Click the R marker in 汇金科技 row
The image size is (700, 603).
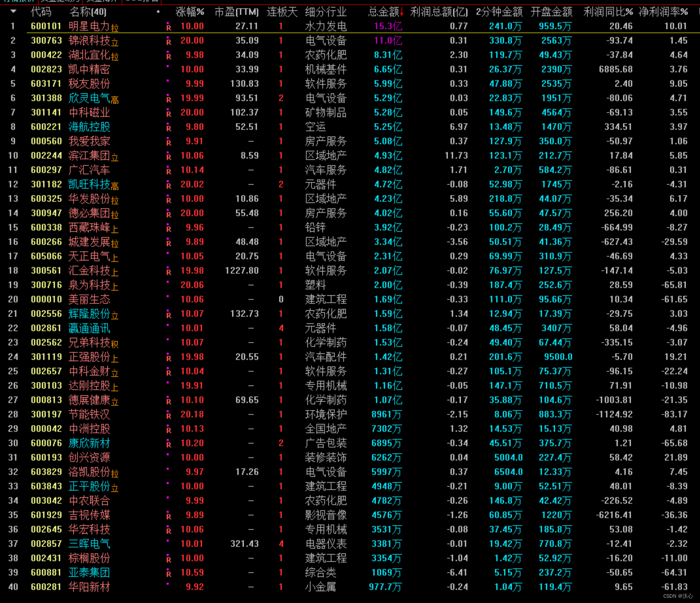point(169,272)
